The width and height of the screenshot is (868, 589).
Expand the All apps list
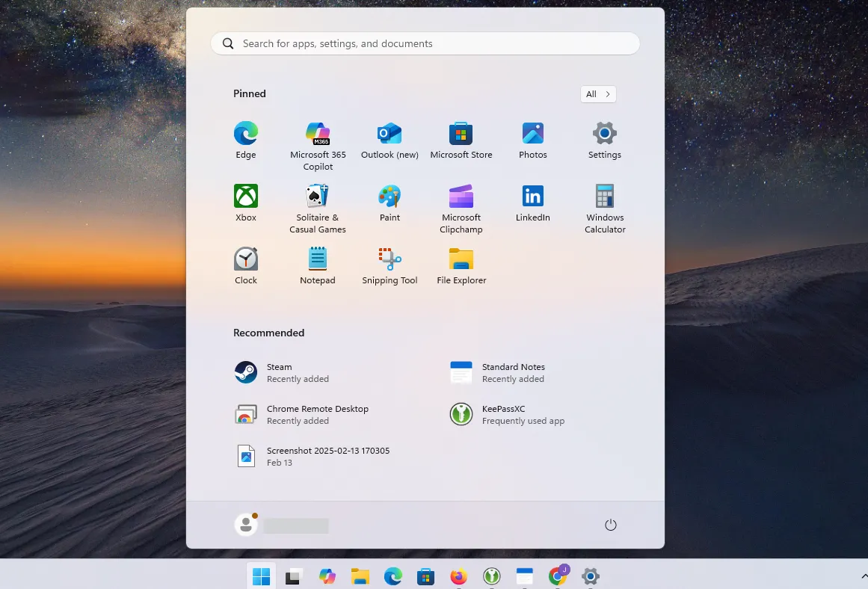(598, 94)
